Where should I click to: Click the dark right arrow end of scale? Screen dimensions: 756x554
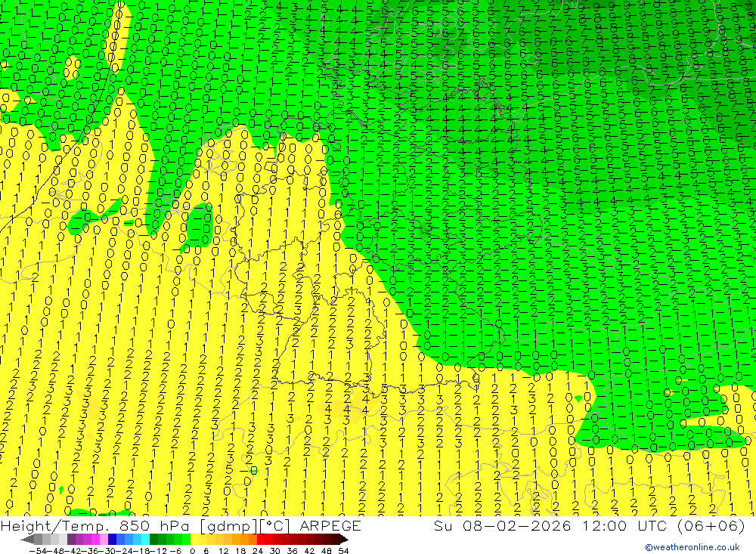pos(344,539)
